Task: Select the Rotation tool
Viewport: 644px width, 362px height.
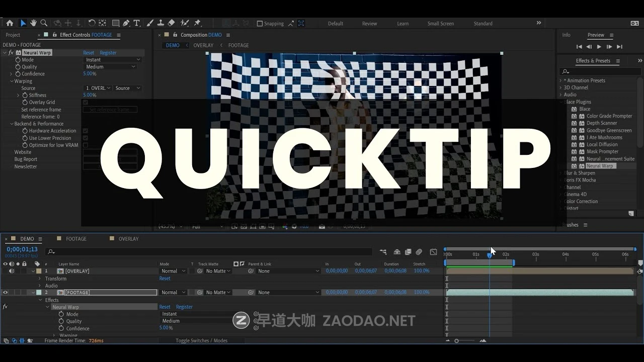Action: click(x=92, y=23)
